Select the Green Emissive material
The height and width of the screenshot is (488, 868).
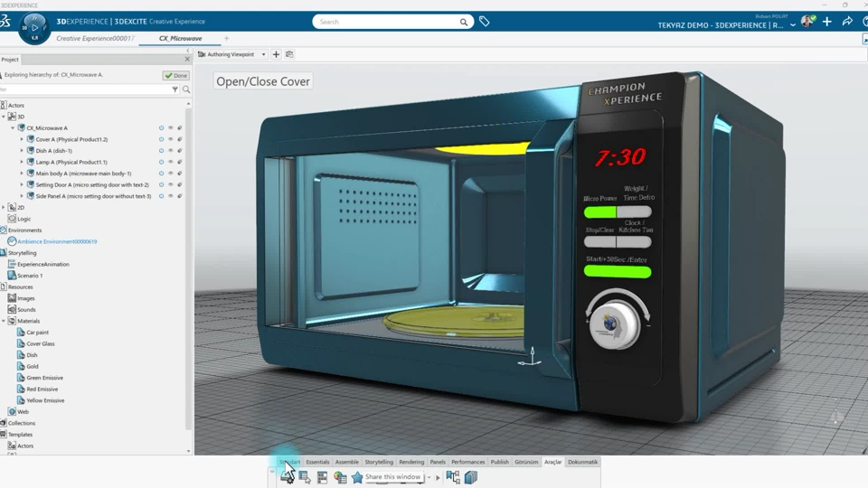click(x=45, y=378)
